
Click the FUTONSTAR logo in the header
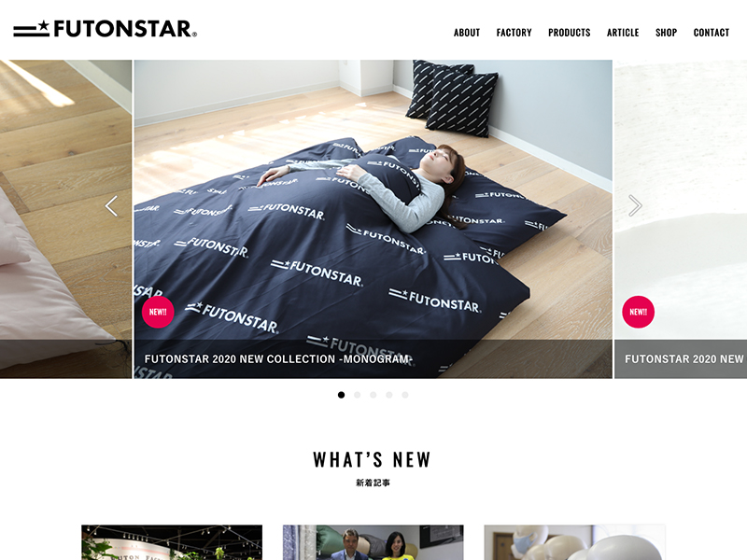[105, 29]
